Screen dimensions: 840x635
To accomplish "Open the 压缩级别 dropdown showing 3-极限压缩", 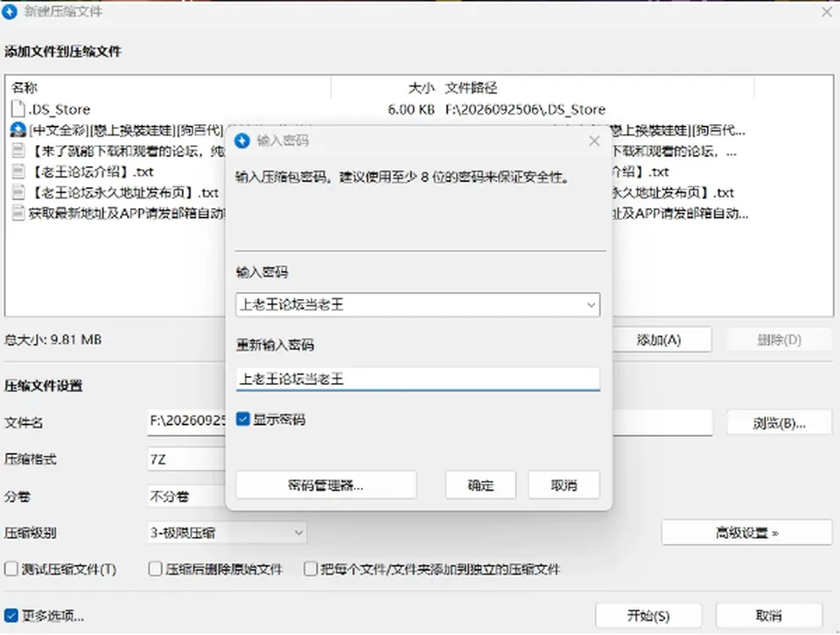I will tap(227, 533).
